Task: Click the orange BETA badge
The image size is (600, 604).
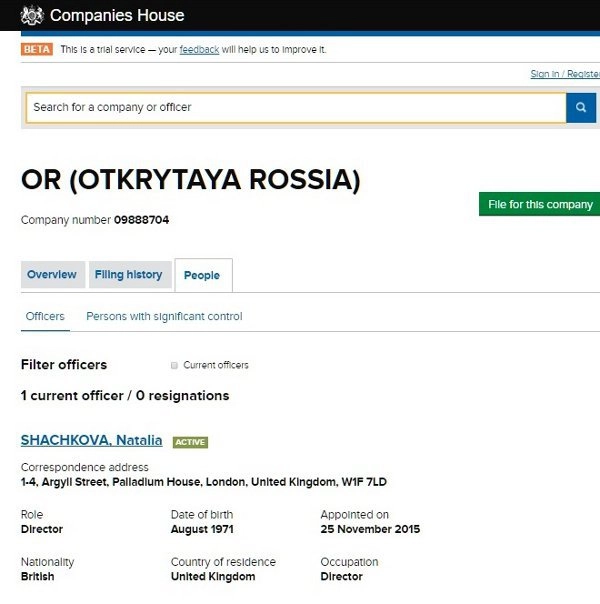Action: pyautogui.click(x=37, y=49)
